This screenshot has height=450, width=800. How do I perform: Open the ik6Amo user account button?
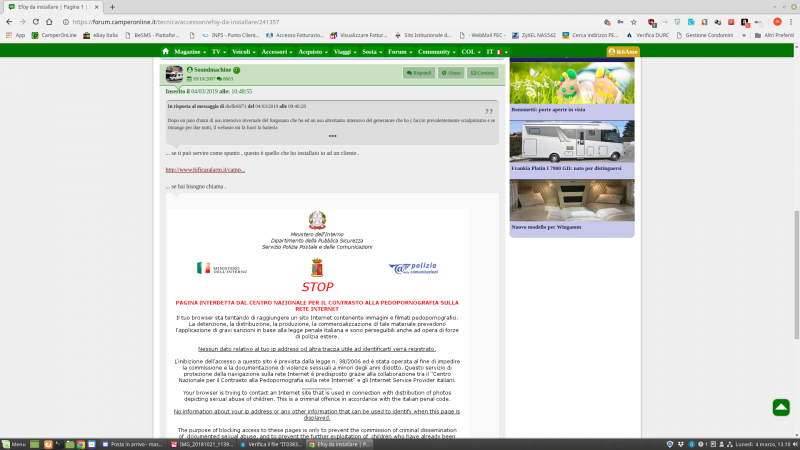[623, 52]
